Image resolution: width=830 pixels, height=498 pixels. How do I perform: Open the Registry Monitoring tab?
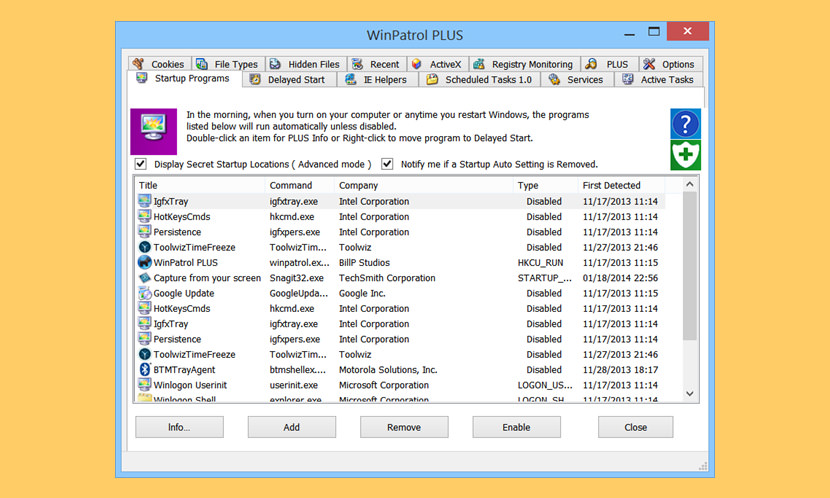pos(522,64)
